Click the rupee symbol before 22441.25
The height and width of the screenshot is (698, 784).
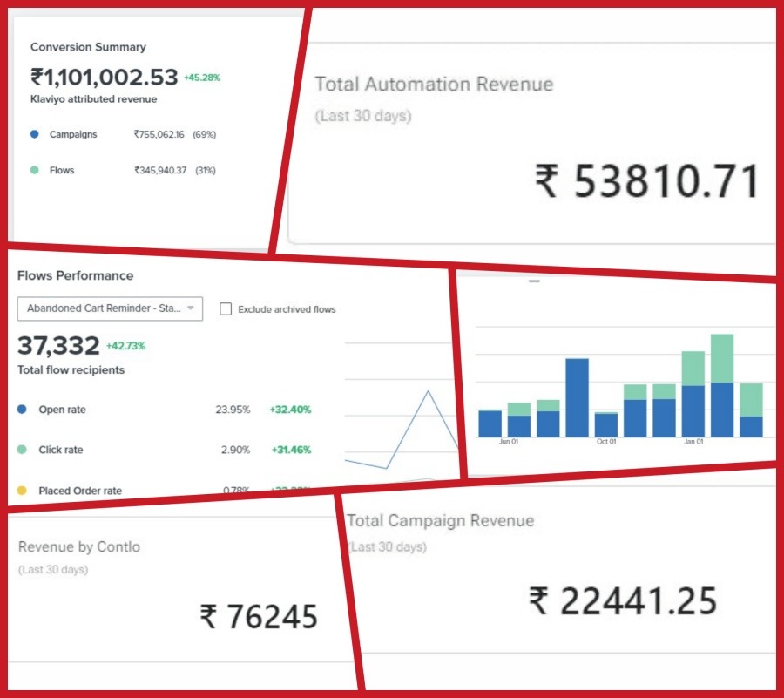[x=539, y=601]
